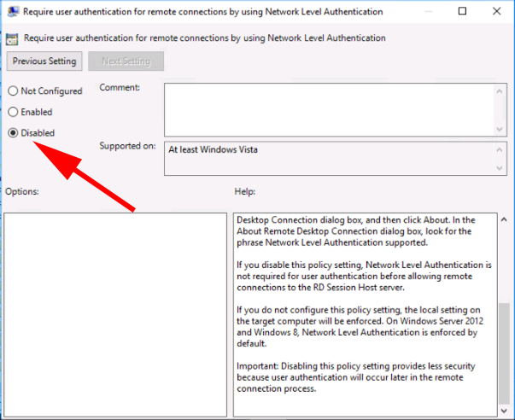Click the grayed Next Setting button

[126, 61]
